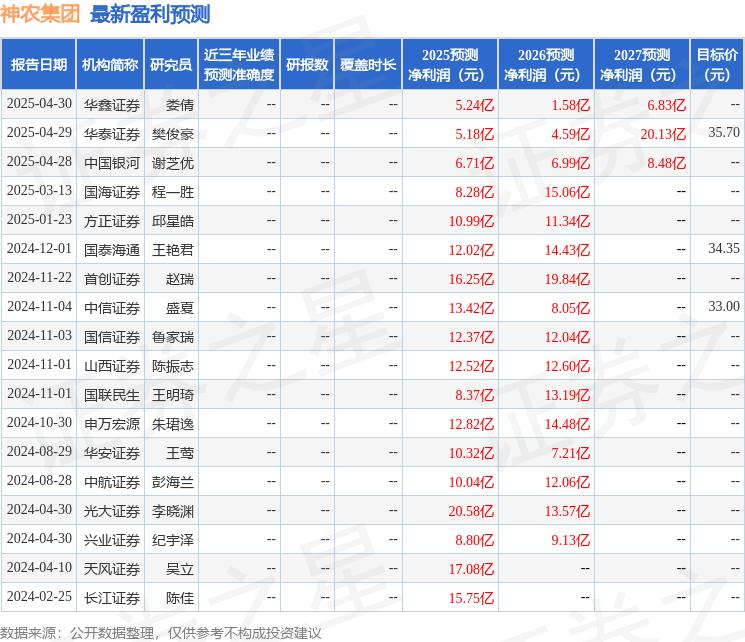The height and width of the screenshot is (642, 745).
Task: Click the 最新盈利预测 heading
Action: pos(150,14)
